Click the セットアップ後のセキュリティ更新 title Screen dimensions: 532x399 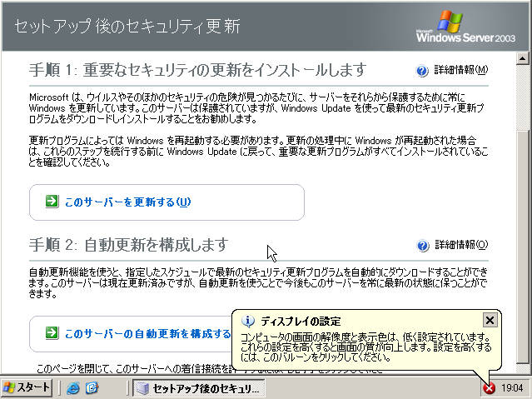click(127, 26)
